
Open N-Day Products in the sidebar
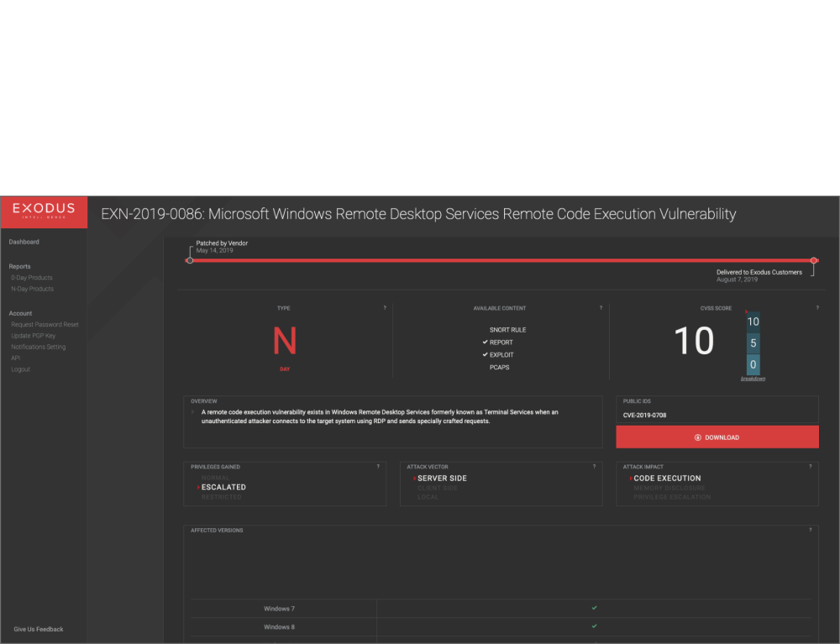pyautogui.click(x=32, y=289)
